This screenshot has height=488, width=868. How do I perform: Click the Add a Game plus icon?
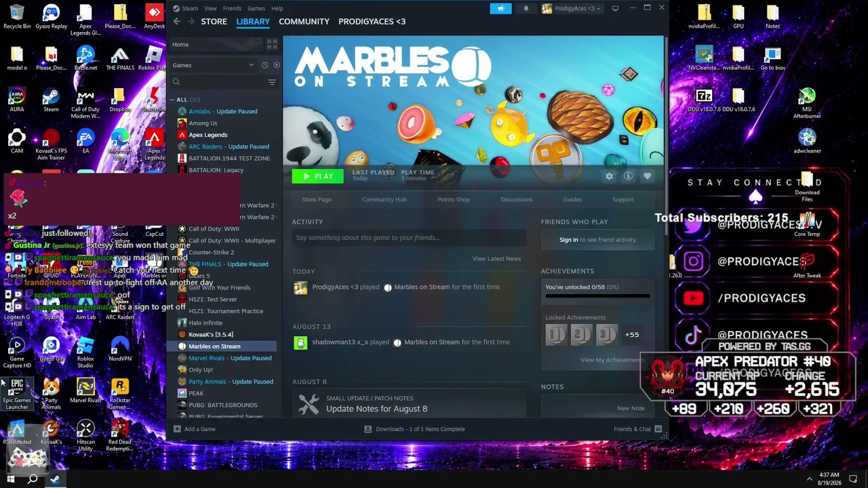tap(177, 429)
